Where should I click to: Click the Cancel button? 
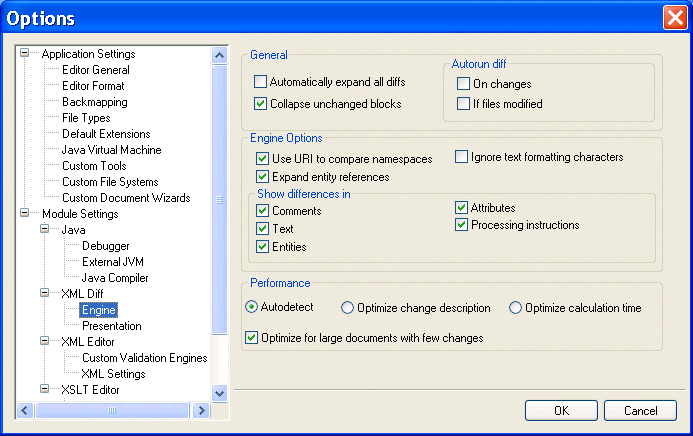[x=640, y=411]
